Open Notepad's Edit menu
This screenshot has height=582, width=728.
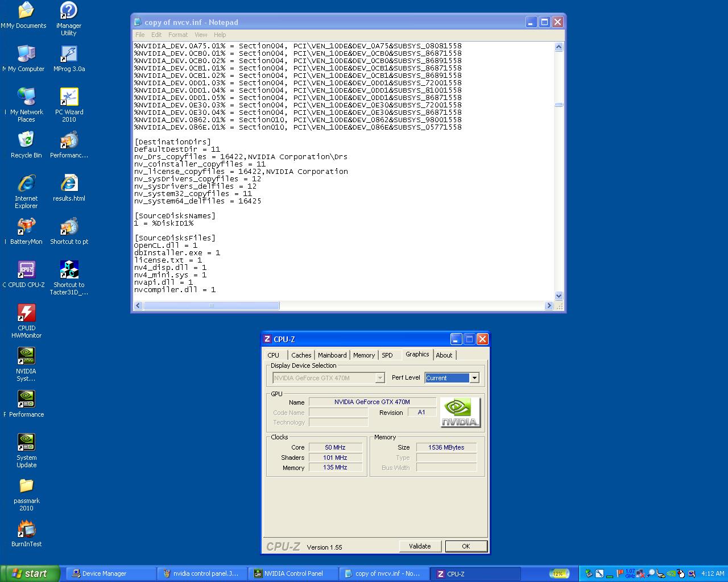pyautogui.click(x=156, y=35)
